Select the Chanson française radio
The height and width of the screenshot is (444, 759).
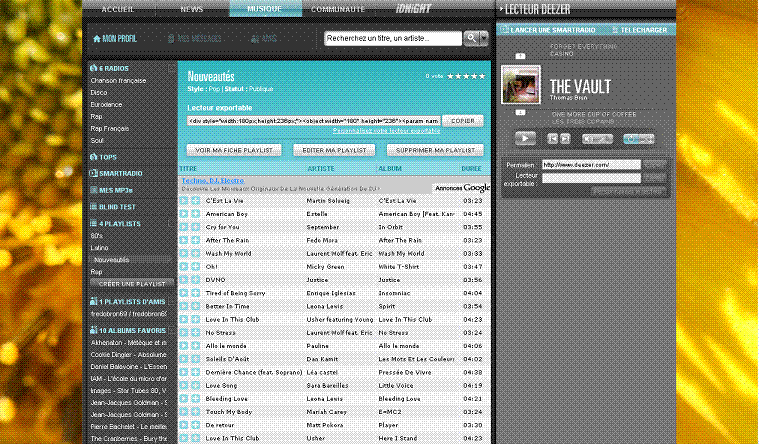(x=118, y=80)
